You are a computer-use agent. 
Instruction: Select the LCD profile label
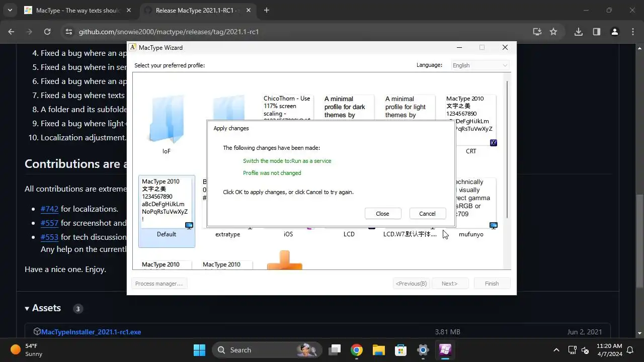click(349, 234)
